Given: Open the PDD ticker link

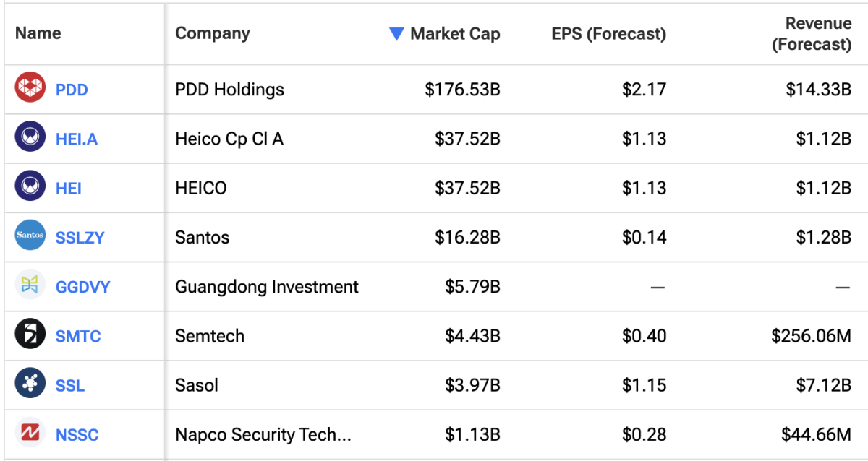Looking at the screenshot, I should [x=72, y=90].
